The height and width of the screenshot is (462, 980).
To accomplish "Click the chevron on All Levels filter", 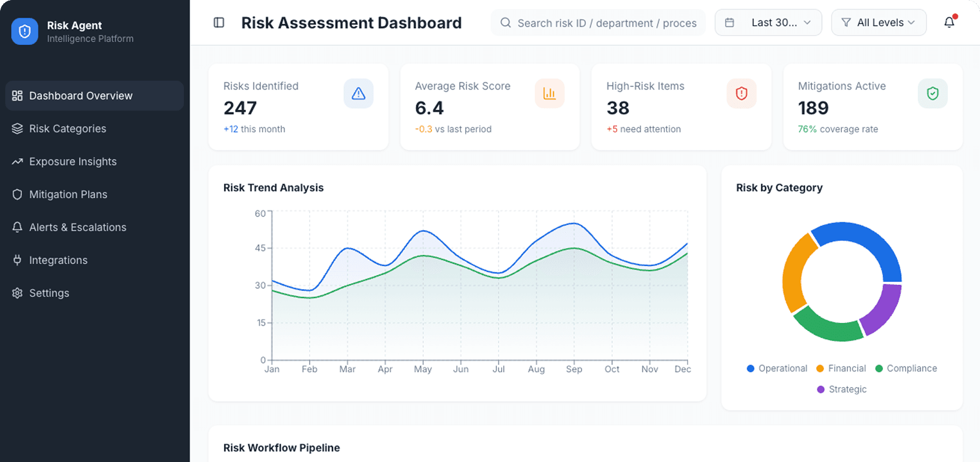I will (x=911, y=23).
